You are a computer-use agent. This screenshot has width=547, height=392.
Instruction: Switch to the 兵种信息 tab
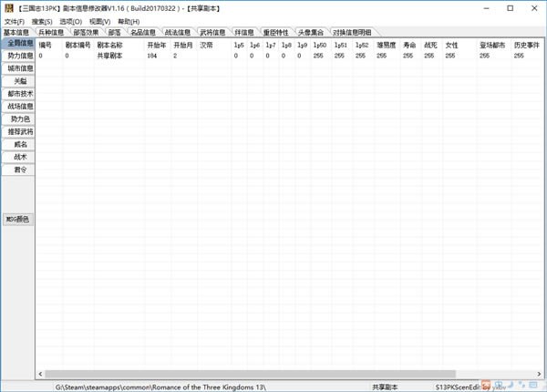(51, 33)
